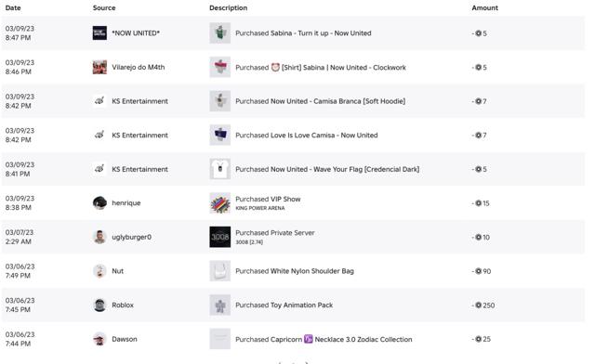The image size is (595, 364).
Task: Click the uglyburger0 source name
Action: coord(132,237)
